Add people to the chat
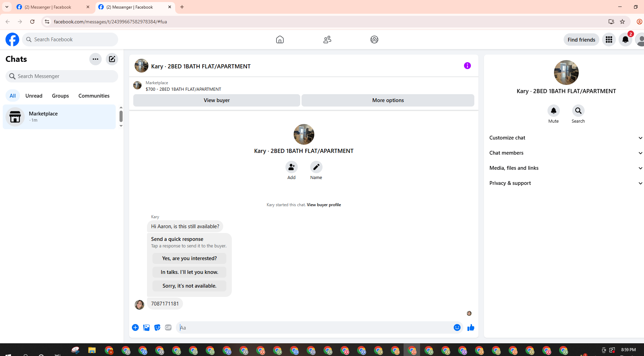This screenshot has width=644, height=356. (x=292, y=167)
